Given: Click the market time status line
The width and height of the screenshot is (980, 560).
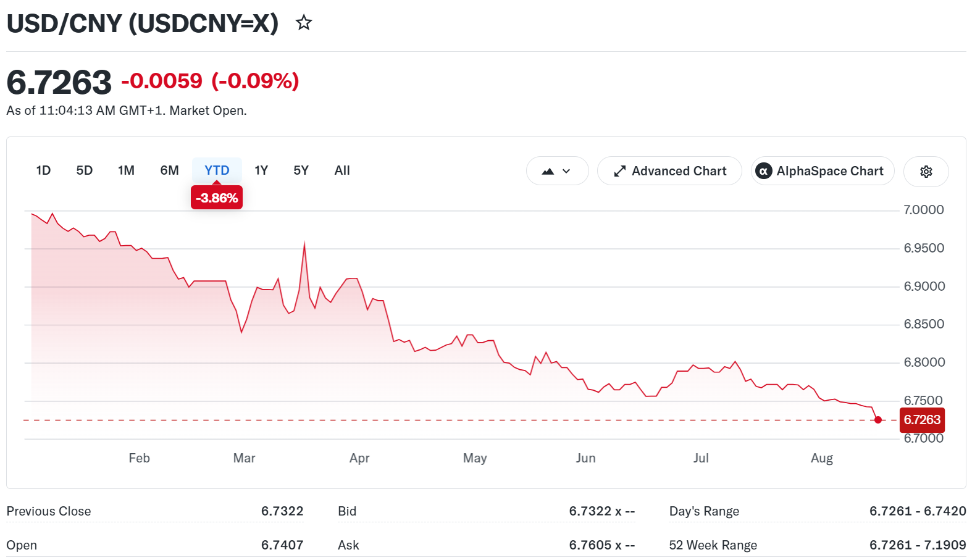Looking at the screenshot, I should [127, 111].
